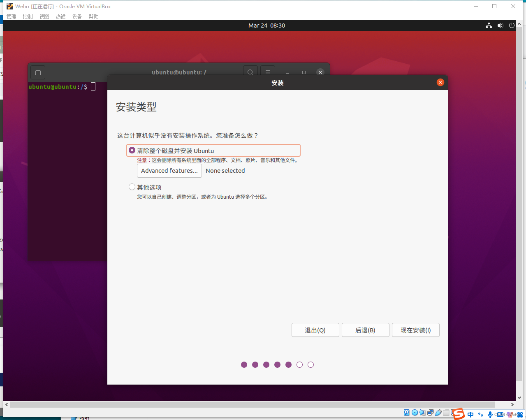Open the 管理 menu in VirtualBox
The image size is (526, 420).
pos(12,16)
